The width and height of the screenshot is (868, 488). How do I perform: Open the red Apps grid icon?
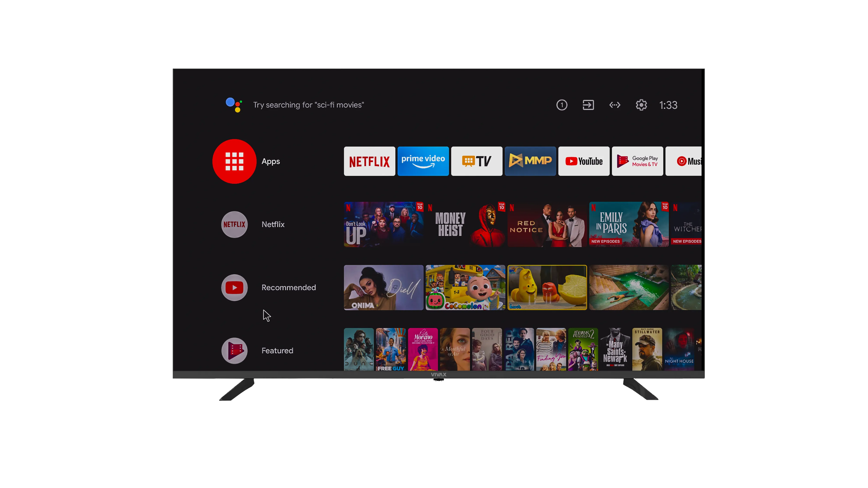(x=234, y=161)
